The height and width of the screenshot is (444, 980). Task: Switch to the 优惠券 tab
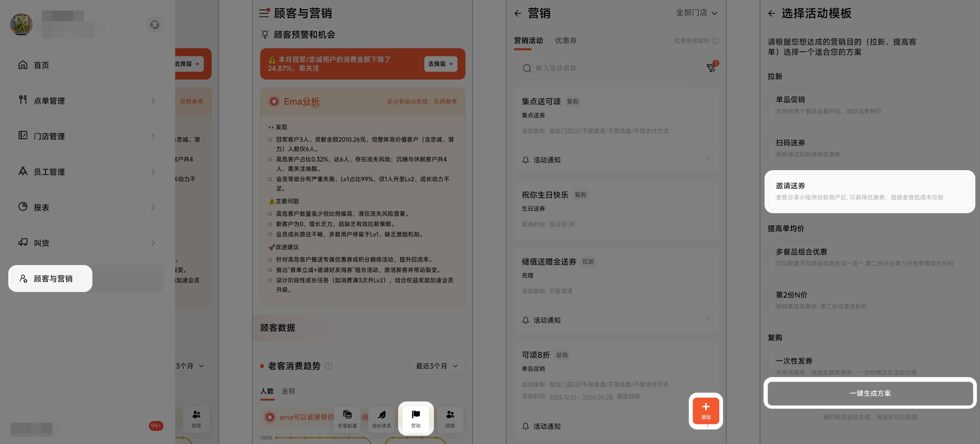click(566, 40)
